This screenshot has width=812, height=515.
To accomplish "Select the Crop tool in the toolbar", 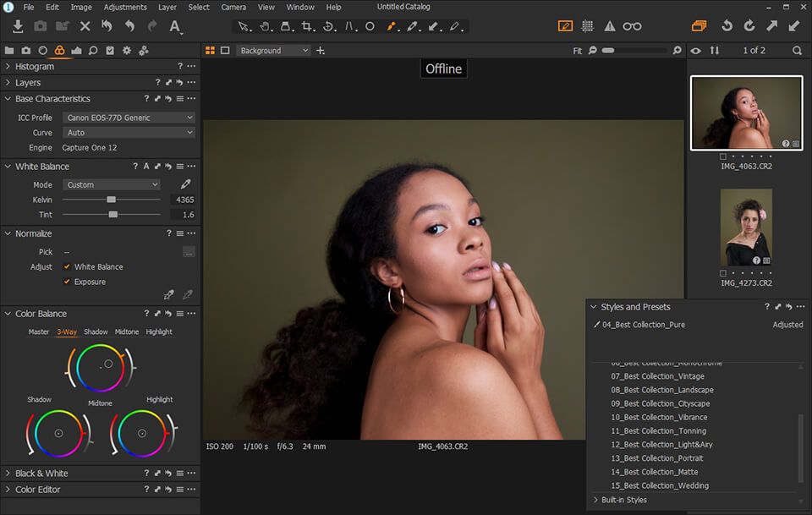I will tap(307, 26).
